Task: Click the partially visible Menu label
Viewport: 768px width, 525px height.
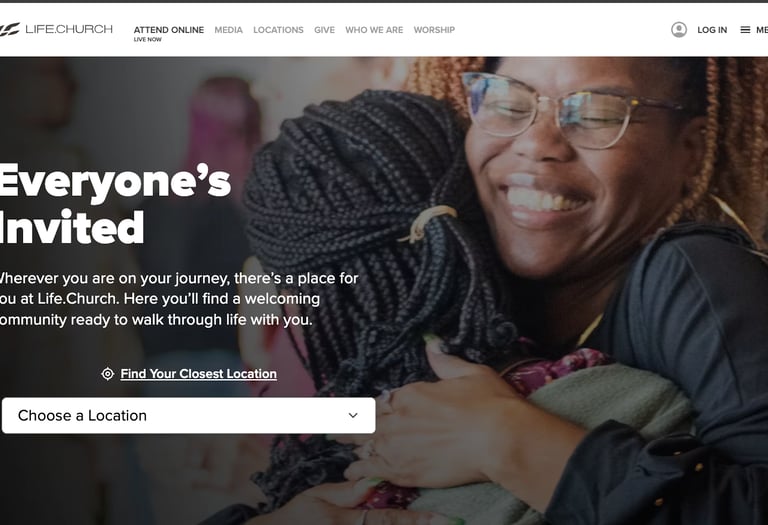Action: 762,30
